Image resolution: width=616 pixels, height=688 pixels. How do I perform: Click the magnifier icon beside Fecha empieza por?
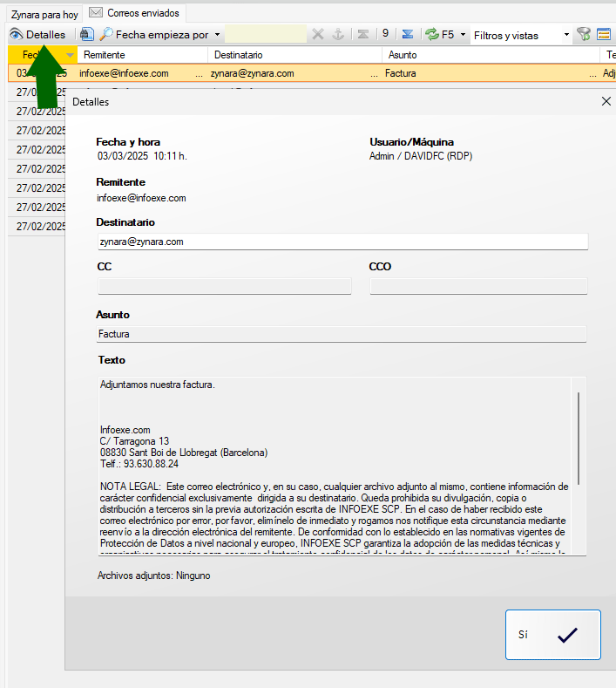(106, 35)
